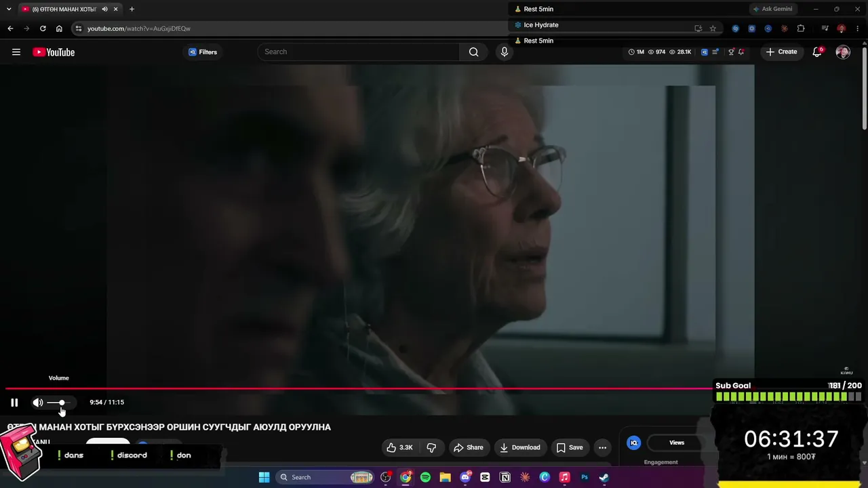Open the browser home page
Screen dimensions: 868x488
pos(59,28)
